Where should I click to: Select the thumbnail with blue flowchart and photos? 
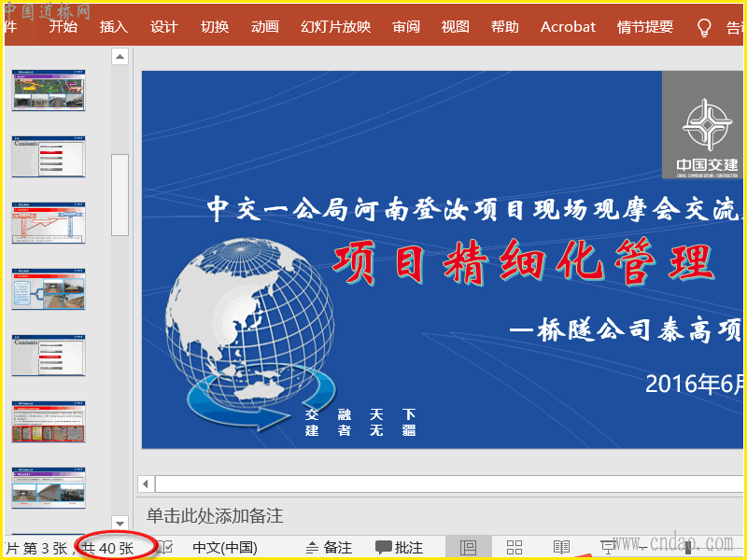[49, 289]
